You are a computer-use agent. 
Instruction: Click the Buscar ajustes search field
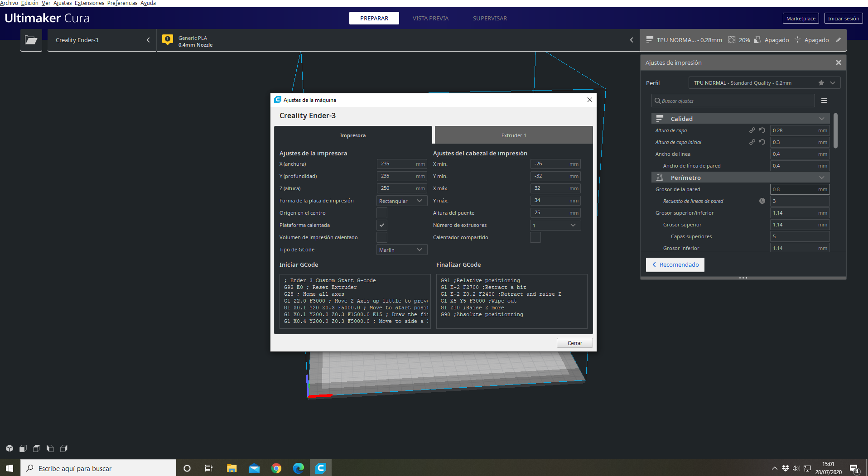733,101
